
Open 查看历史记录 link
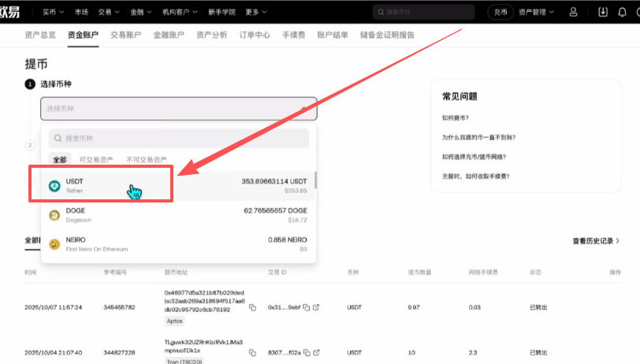[596, 241]
